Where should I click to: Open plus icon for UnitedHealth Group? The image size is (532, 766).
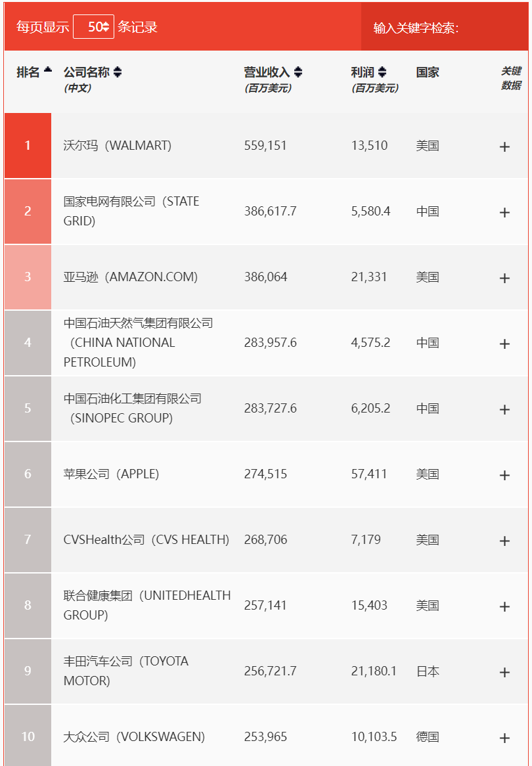pyautogui.click(x=504, y=607)
